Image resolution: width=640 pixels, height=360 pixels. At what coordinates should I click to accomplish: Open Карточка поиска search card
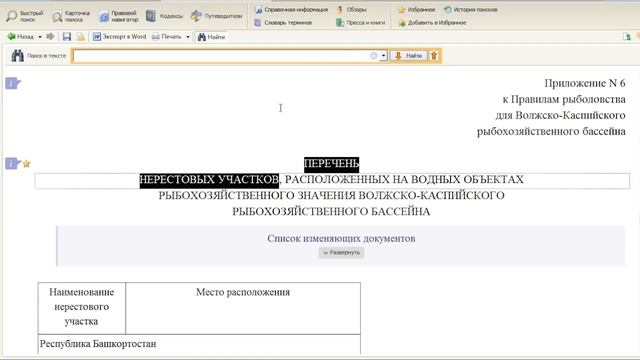pos(71,16)
